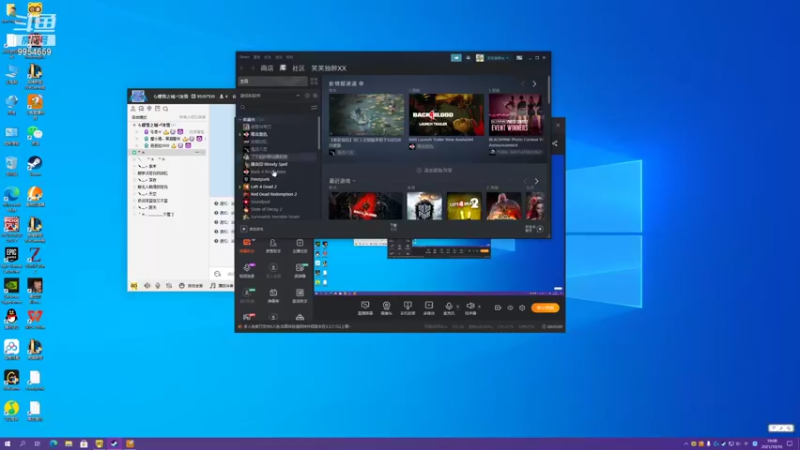Click the ready-to-play filter in Steam library
This screenshot has height=450, width=800.
coord(315,95)
